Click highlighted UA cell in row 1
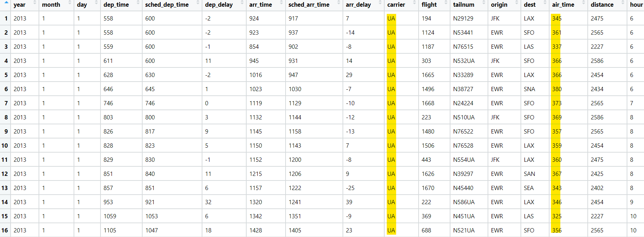The image size is (644, 237). [391, 18]
